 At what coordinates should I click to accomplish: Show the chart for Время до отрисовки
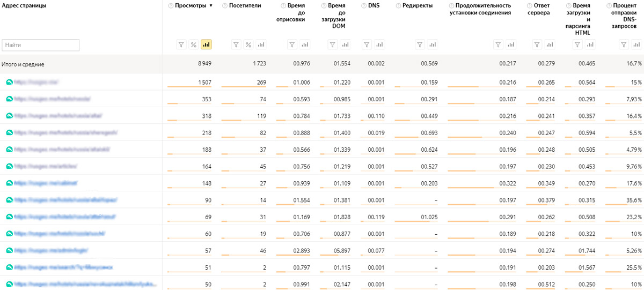pyautogui.click(x=305, y=45)
